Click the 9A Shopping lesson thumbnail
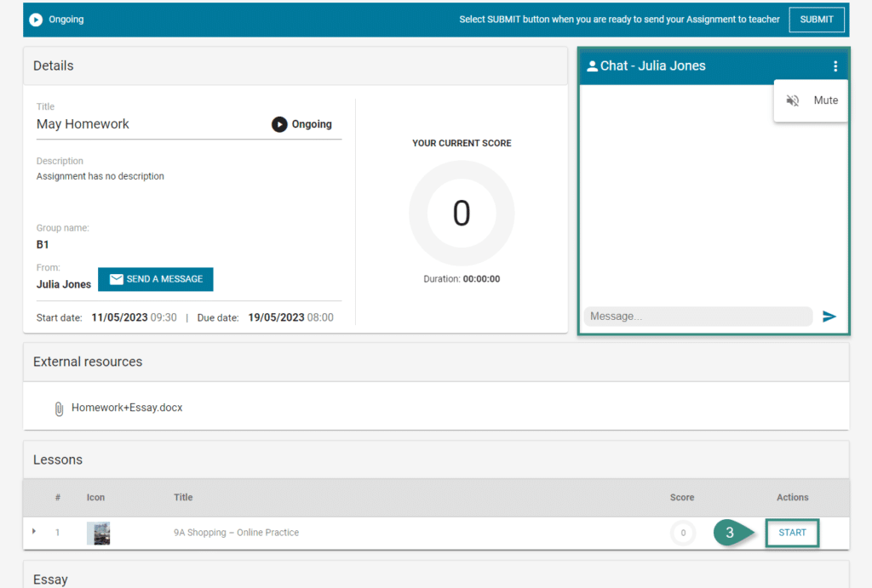Viewport: 872px width, 588px height. pos(98,534)
